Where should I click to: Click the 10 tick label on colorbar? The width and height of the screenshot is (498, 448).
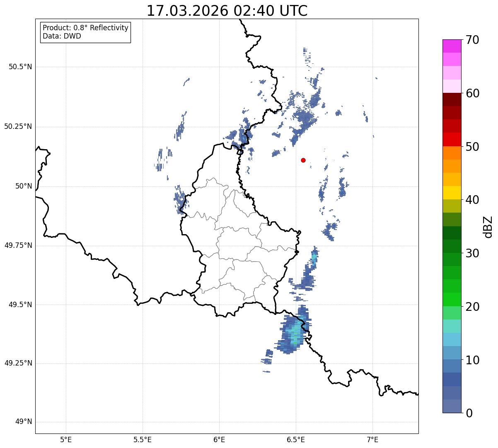(472, 360)
